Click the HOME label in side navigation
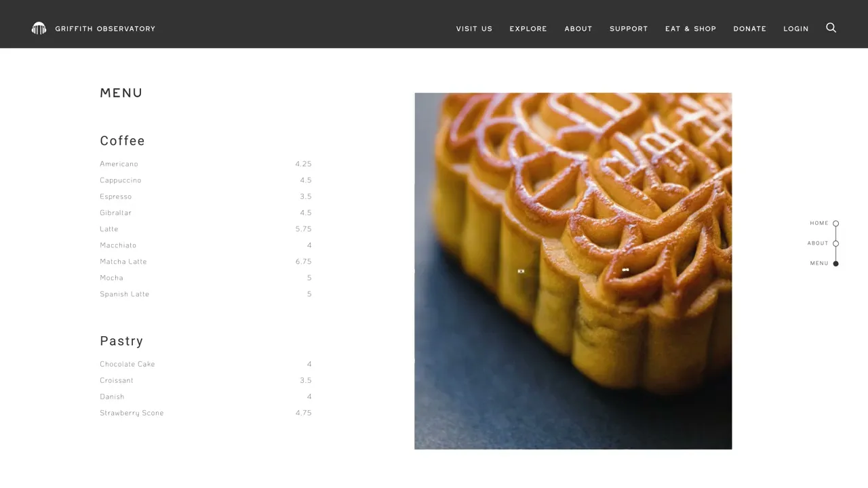This screenshot has height=488, width=868. point(819,223)
